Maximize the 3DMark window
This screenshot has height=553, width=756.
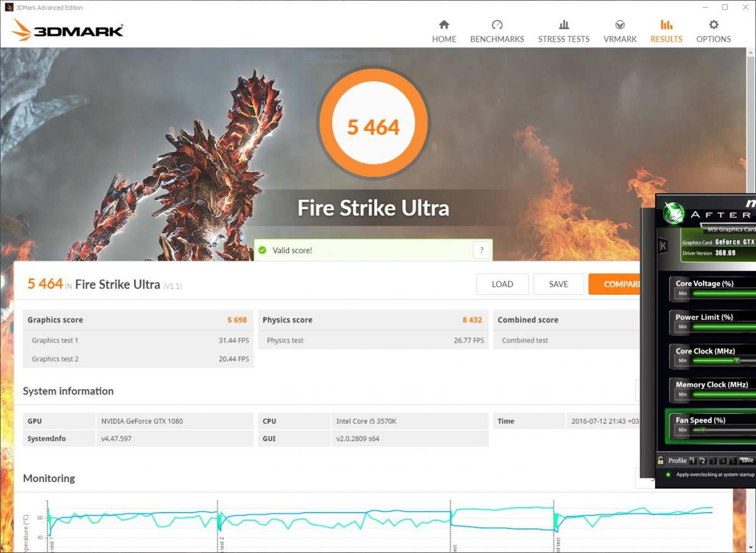[x=725, y=8]
